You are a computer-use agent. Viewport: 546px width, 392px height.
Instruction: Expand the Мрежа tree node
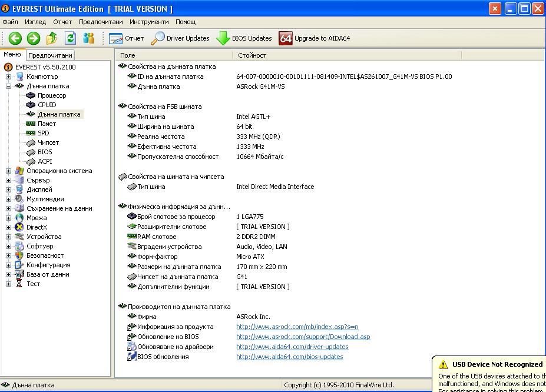8,218
